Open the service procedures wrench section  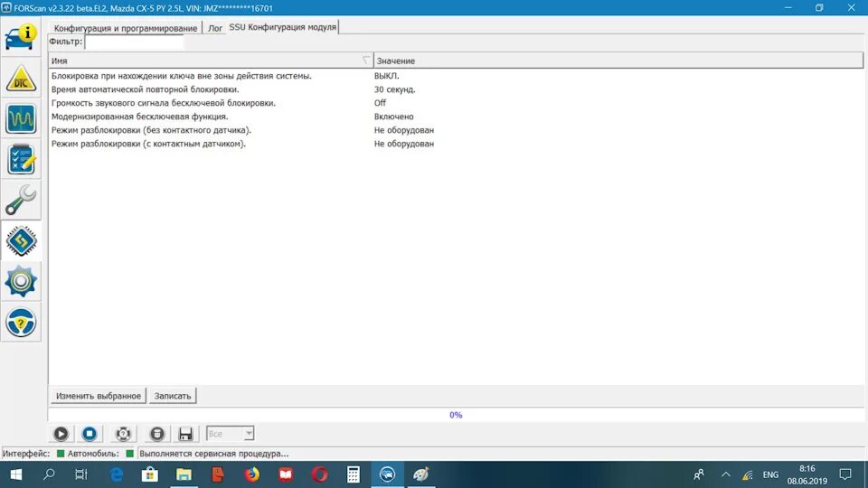tap(21, 200)
